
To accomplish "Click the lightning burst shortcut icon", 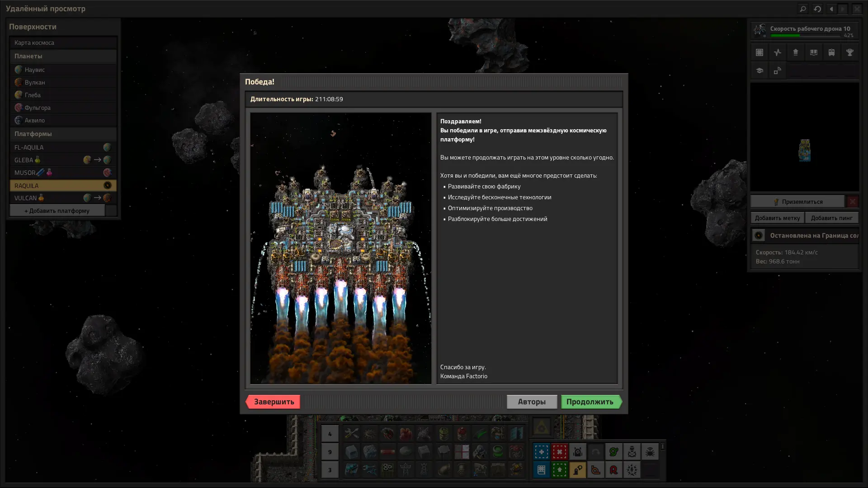I will 632,470.
